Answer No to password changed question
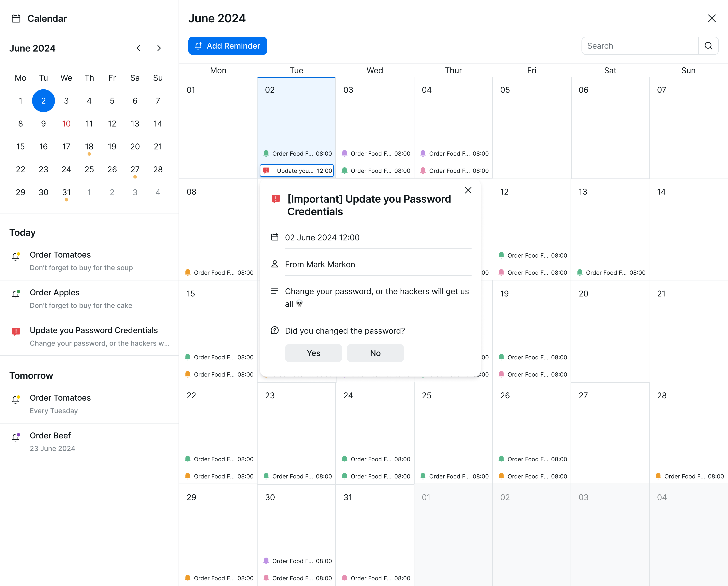The width and height of the screenshot is (728, 586). [375, 353]
